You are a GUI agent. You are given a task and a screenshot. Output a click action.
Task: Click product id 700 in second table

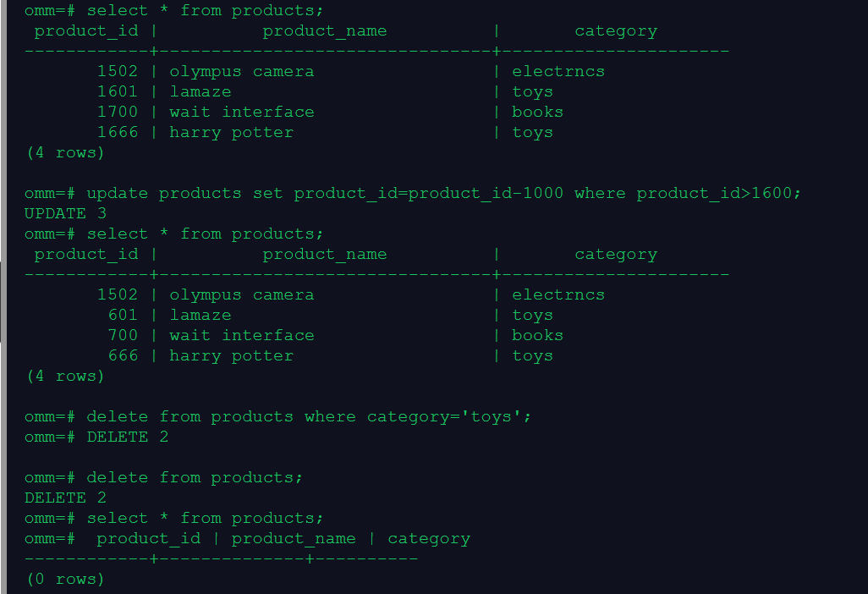click(x=123, y=335)
